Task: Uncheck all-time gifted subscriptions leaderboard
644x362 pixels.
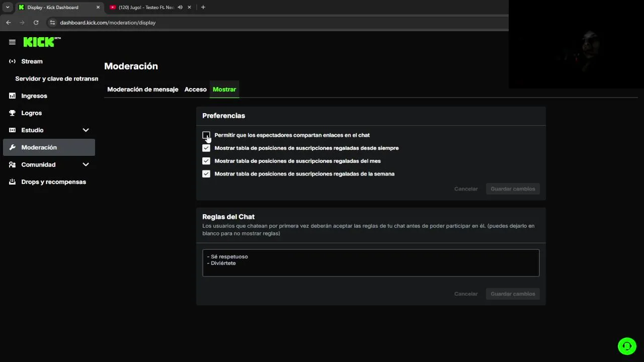Action: point(206,148)
